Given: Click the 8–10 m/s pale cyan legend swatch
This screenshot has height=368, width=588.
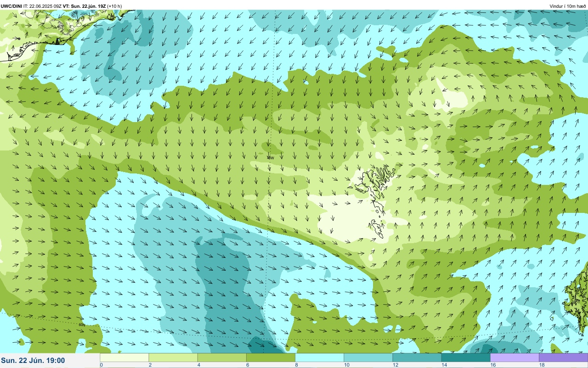Looking at the screenshot, I should [x=319, y=357].
